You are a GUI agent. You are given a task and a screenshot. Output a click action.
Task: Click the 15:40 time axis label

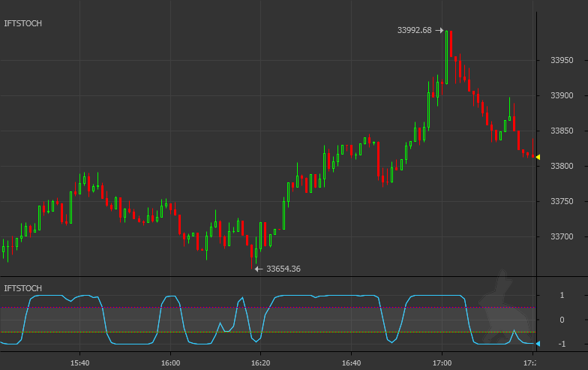79,363
